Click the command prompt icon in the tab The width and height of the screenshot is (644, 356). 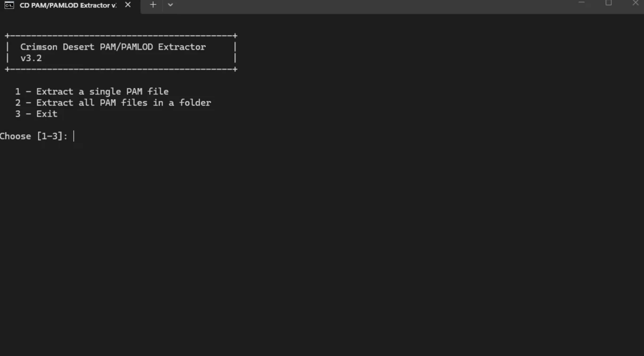point(9,5)
